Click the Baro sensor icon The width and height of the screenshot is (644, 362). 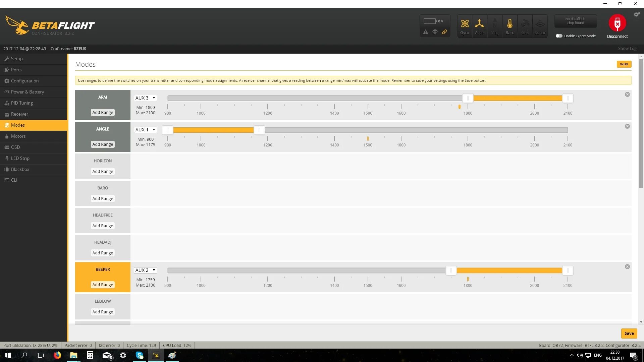(x=510, y=26)
